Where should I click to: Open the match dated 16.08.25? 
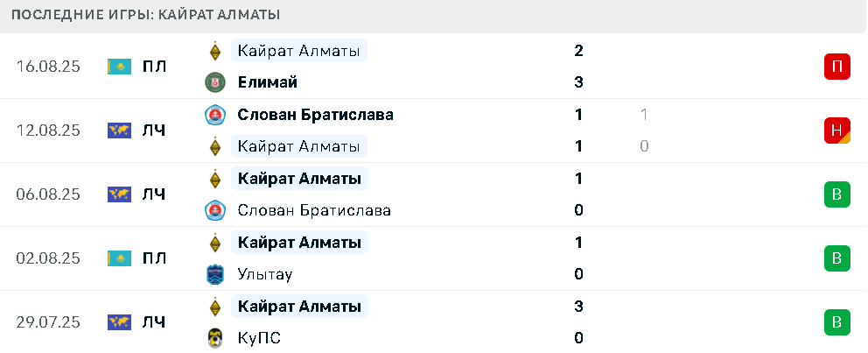(x=434, y=67)
